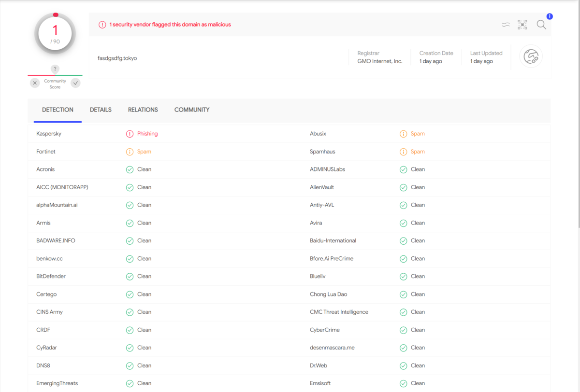The width and height of the screenshot is (580, 392).
Task: Open the COMMUNITY tab
Action: (192, 110)
